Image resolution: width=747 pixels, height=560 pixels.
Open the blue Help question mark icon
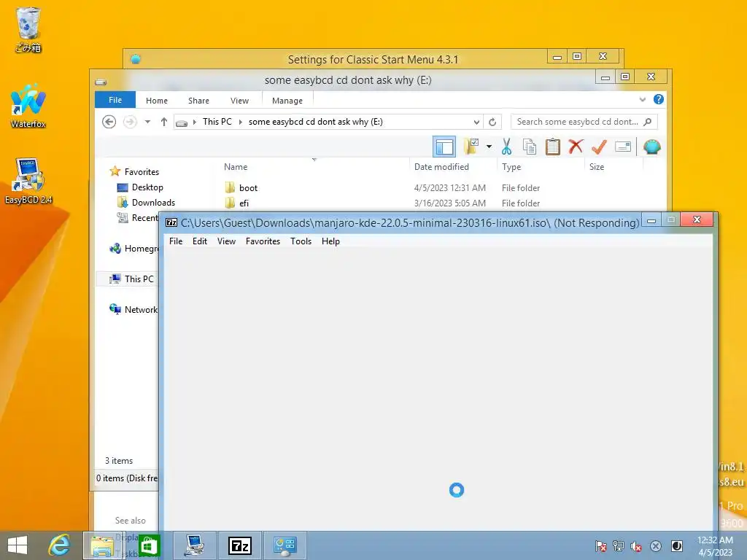pos(659,99)
